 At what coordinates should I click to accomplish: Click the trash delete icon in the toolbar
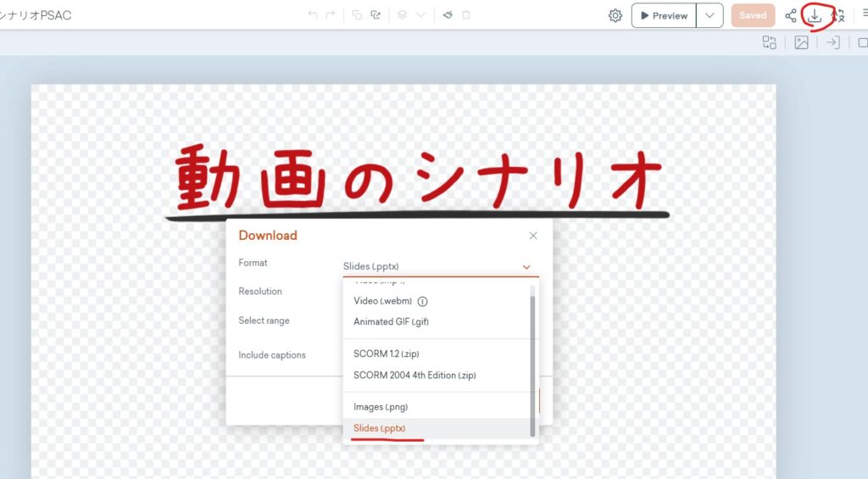pos(466,15)
